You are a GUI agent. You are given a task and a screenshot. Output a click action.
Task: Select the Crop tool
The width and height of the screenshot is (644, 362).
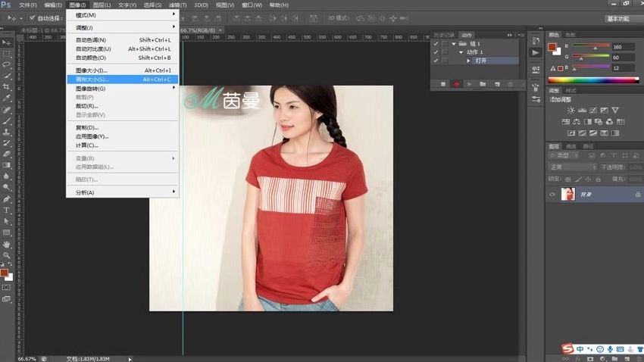tap(6, 87)
